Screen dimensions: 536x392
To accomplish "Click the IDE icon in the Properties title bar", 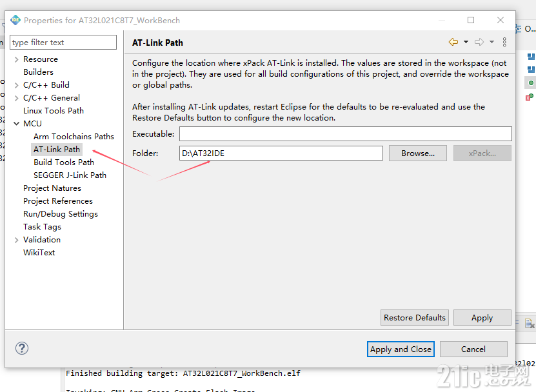I will [15, 20].
